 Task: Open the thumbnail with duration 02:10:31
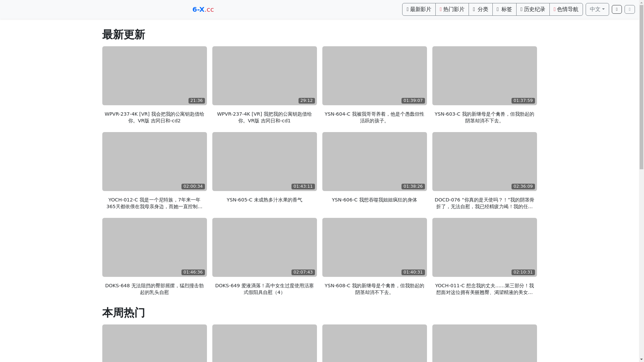(484, 247)
